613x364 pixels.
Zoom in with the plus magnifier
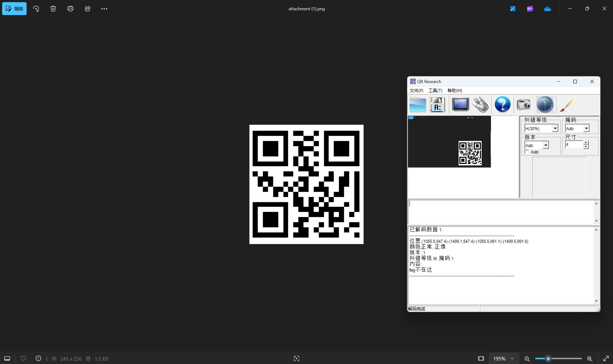590,358
